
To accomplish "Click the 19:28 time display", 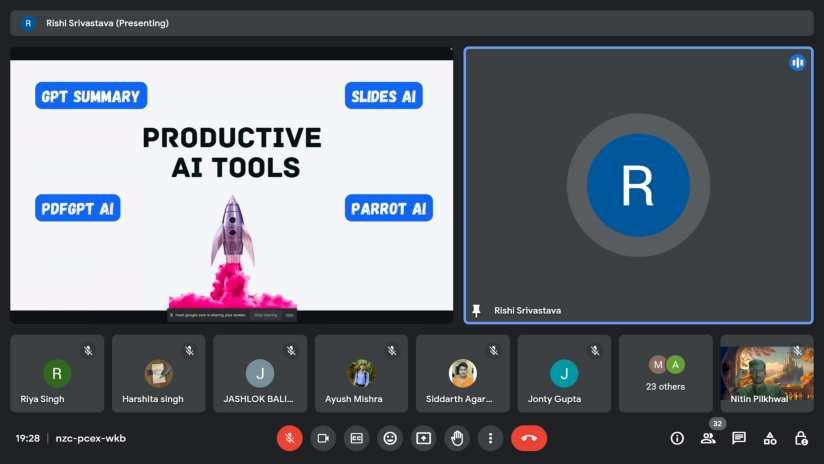I will [x=27, y=438].
